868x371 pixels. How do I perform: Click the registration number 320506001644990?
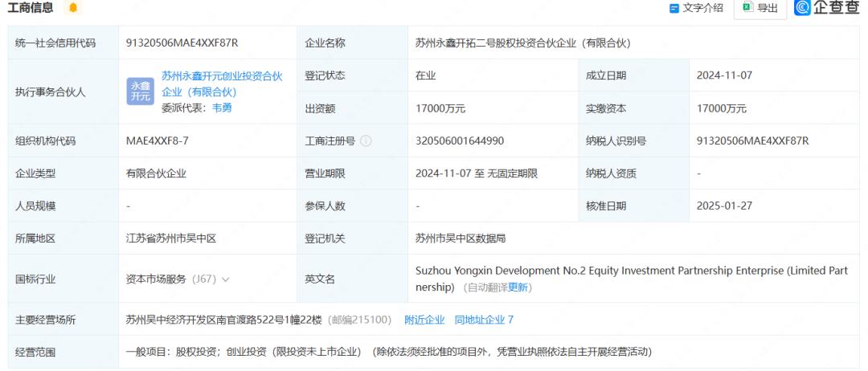460,141
